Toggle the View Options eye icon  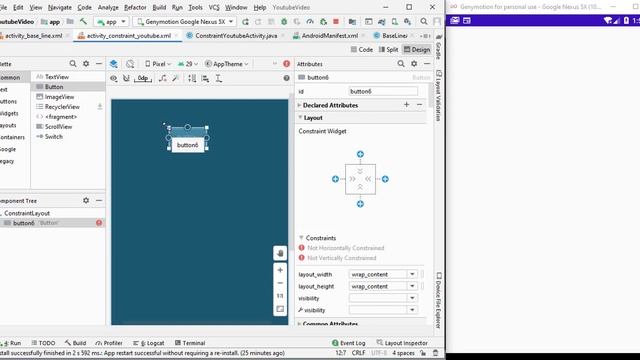[113, 78]
